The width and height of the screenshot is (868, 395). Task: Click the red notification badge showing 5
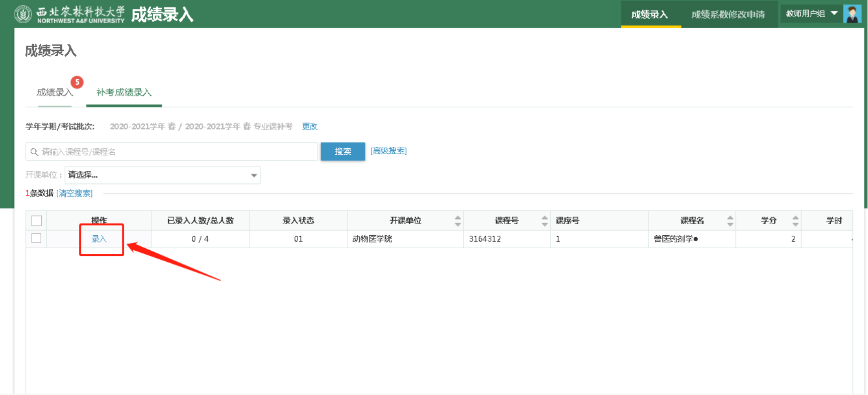tap(77, 82)
